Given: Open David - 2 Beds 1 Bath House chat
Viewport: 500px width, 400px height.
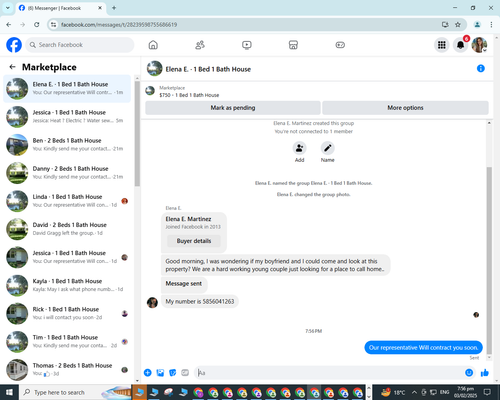Looking at the screenshot, I should click(67, 229).
